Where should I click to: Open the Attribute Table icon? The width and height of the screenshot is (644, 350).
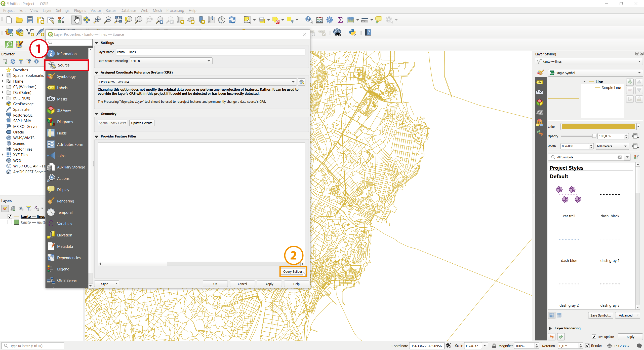point(351,20)
